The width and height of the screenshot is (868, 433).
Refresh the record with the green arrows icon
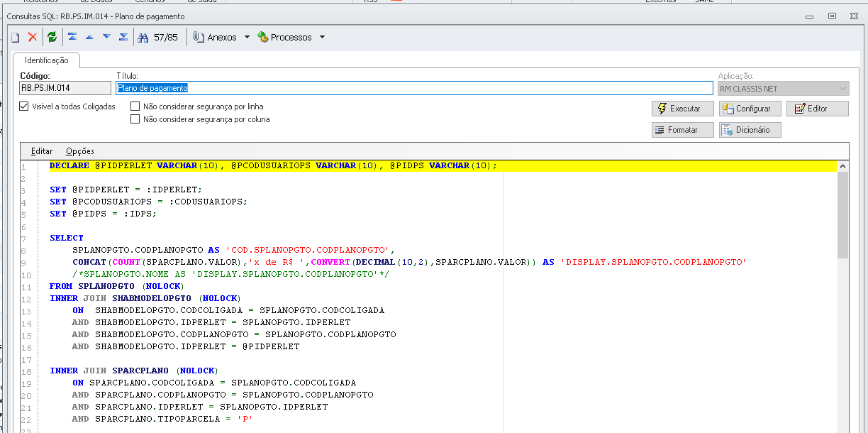[52, 37]
